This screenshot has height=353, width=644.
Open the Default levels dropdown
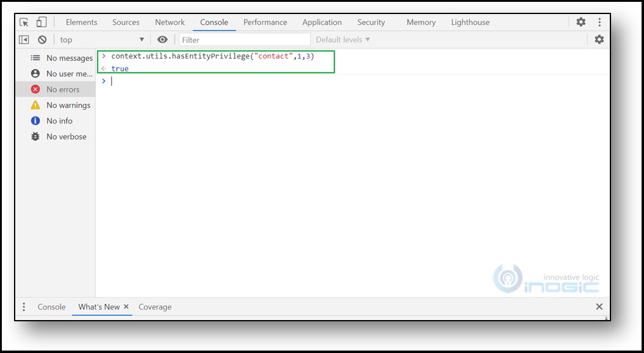(x=341, y=39)
